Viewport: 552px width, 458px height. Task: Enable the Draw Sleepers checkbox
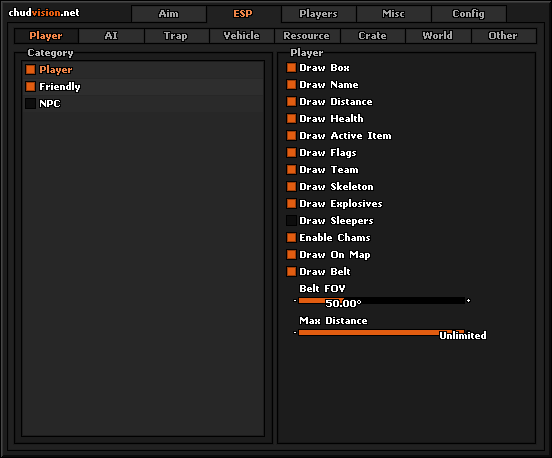click(291, 220)
